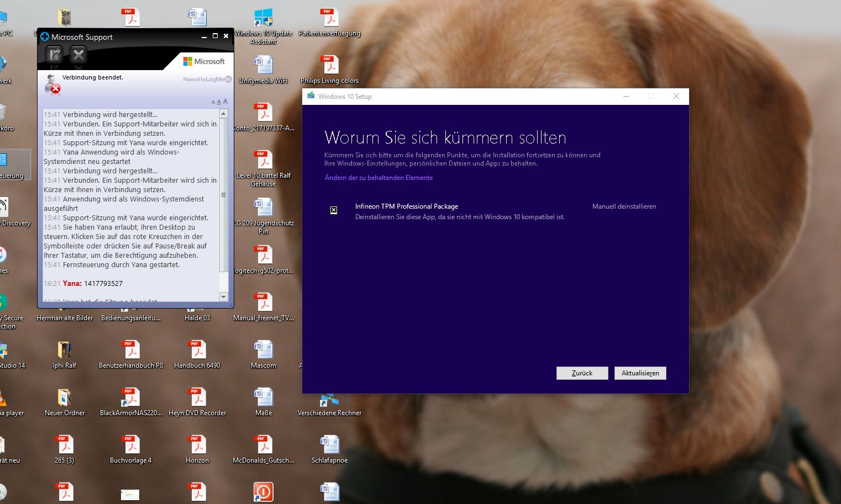The image size is (841, 504).
Task: Click the red power button shortcut icon
Action: pos(264,492)
